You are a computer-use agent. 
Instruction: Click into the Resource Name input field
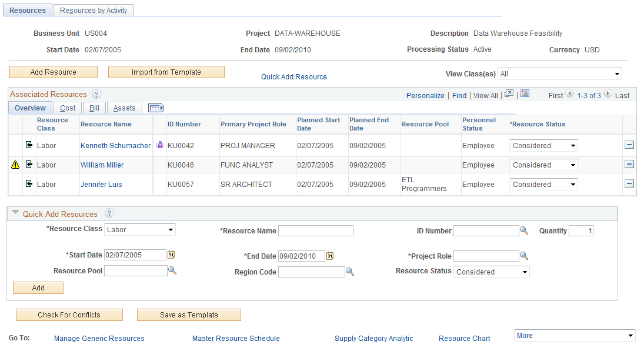click(x=316, y=230)
